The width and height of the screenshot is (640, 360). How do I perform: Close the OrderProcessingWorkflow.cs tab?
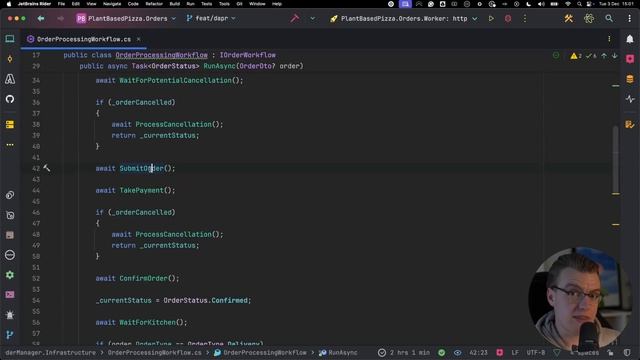[x=139, y=39]
